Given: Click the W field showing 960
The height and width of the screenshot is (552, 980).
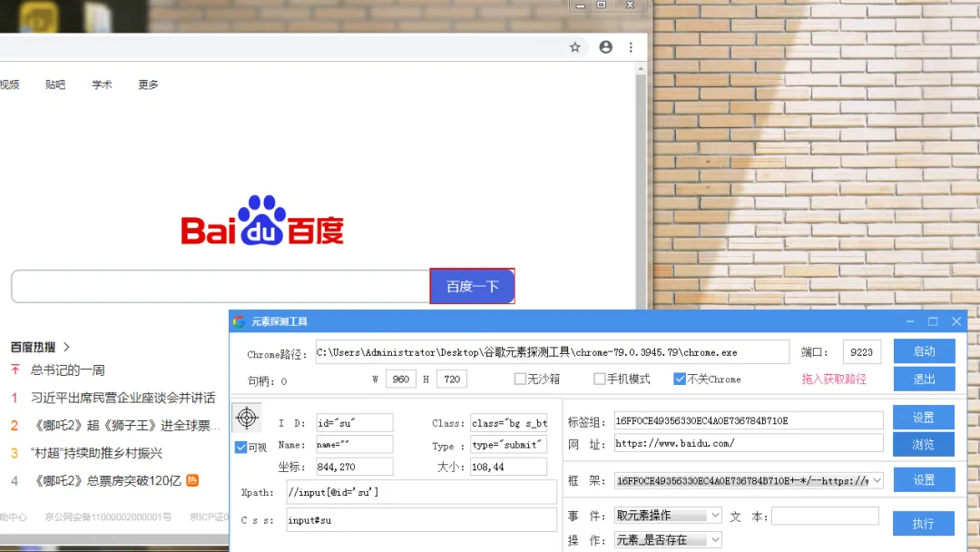Looking at the screenshot, I should pyautogui.click(x=401, y=379).
